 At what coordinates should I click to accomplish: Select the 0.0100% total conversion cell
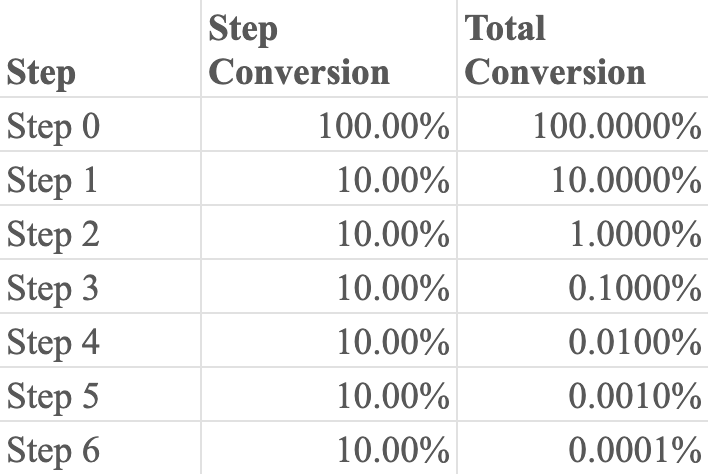(634, 343)
